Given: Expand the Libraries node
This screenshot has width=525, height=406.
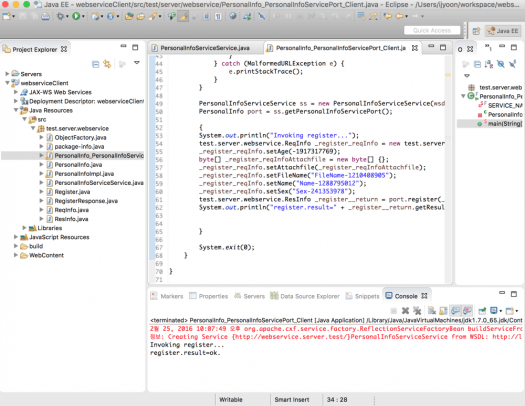Looking at the screenshot, I should (24, 228).
